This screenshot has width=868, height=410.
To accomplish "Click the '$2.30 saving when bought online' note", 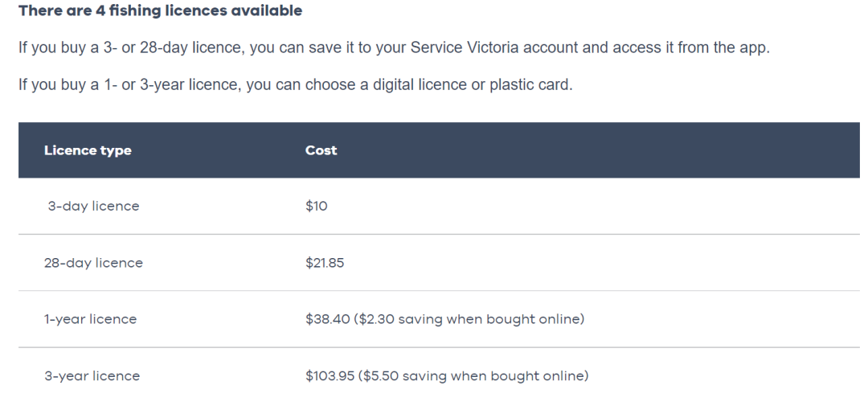I will [x=469, y=319].
